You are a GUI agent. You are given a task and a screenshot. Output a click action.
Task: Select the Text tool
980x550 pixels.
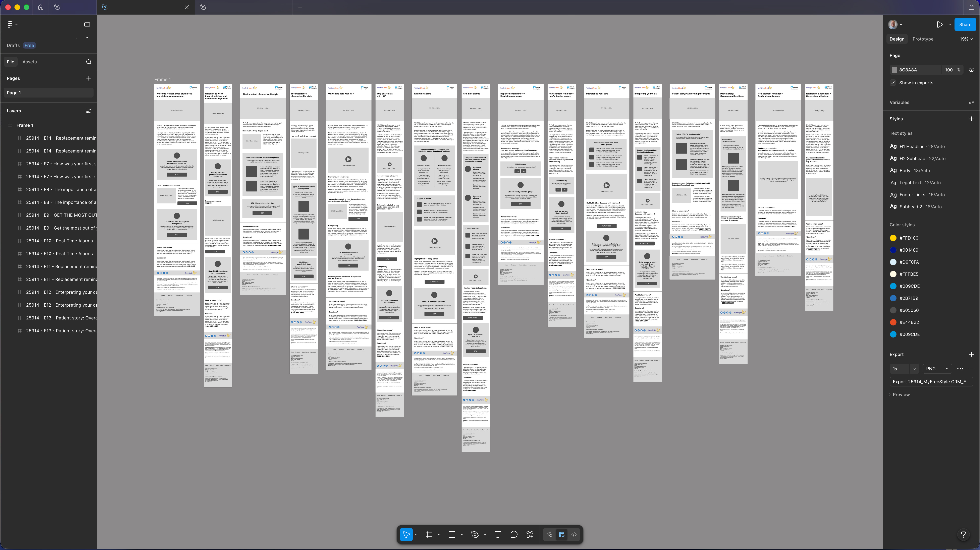[x=497, y=534]
